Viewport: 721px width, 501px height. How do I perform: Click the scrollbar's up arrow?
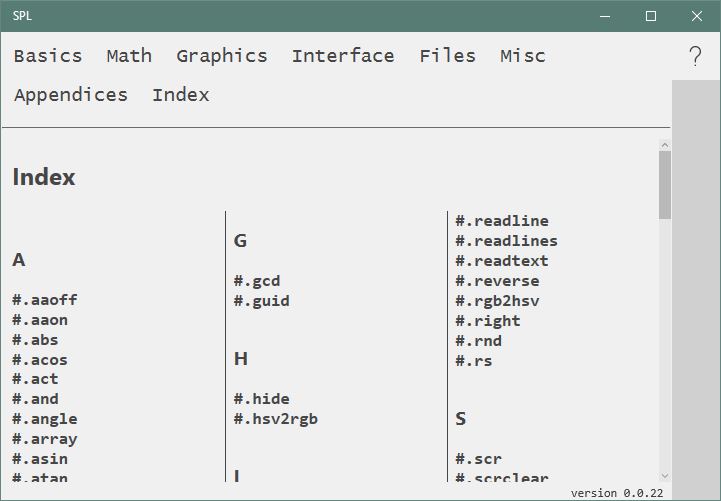(665, 145)
